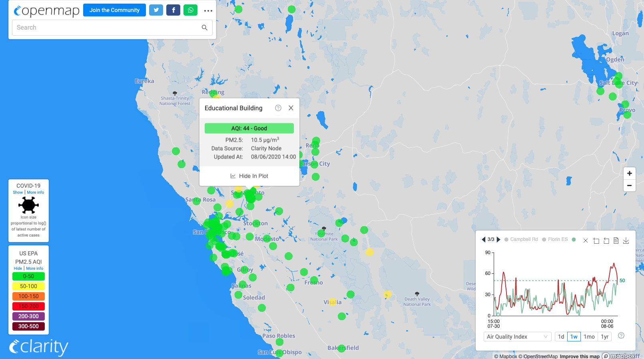Image resolution: width=644 pixels, height=359 pixels.
Task: Select the 1mo time range tab
Action: tap(589, 337)
